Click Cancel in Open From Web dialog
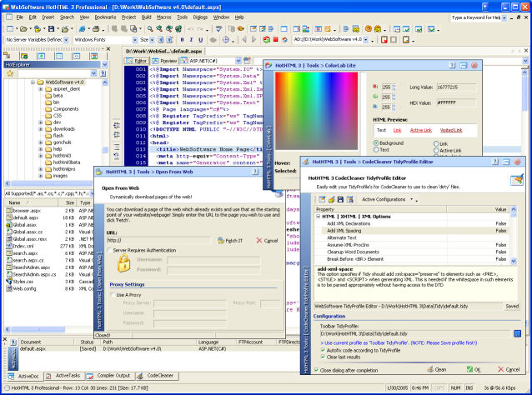The width and height of the screenshot is (532, 395). [x=268, y=241]
